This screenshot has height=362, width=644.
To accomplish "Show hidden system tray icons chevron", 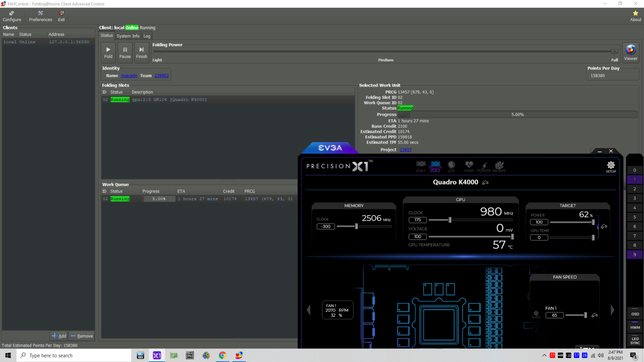I will [544, 355].
